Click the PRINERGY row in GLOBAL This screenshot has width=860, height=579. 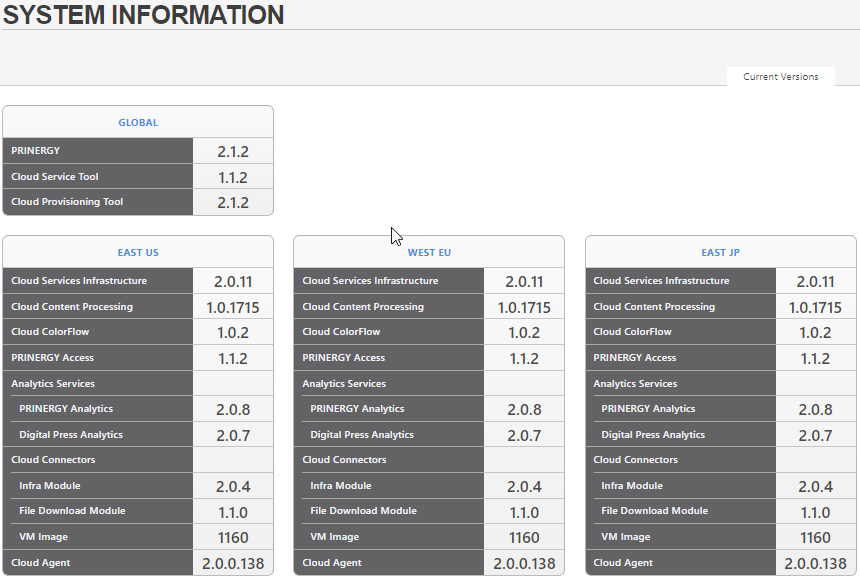[x=138, y=151]
